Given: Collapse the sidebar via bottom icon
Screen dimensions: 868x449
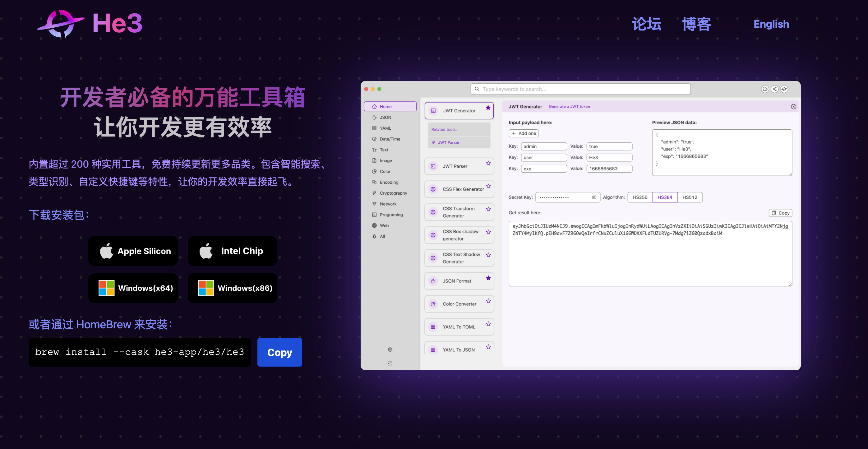Looking at the screenshot, I should point(390,363).
